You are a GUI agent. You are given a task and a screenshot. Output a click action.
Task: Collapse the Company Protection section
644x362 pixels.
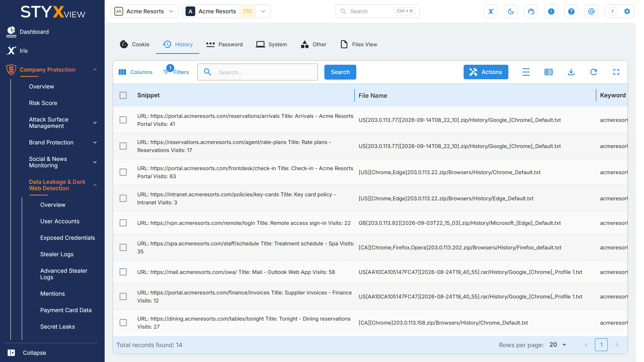click(x=95, y=69)
